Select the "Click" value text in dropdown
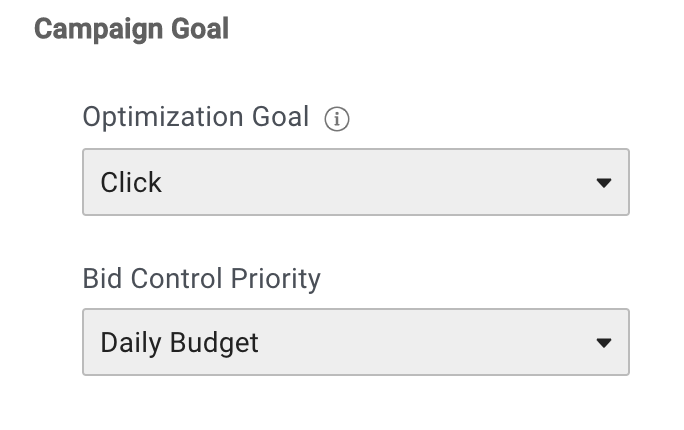Image resolution: width=684 pixels, height=430 pixels. [131, 182]
